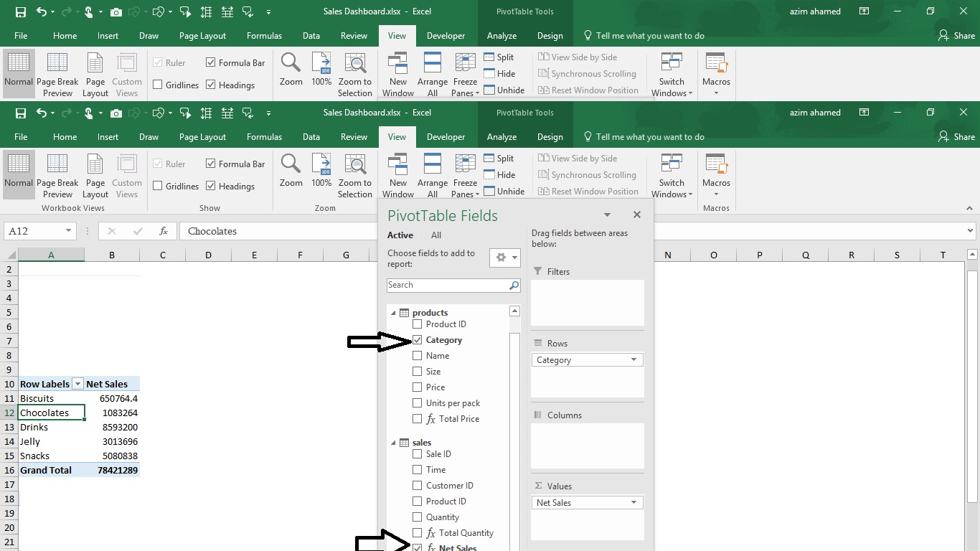
Task: Check the Name field checkbox
Action: coord(418,356)
